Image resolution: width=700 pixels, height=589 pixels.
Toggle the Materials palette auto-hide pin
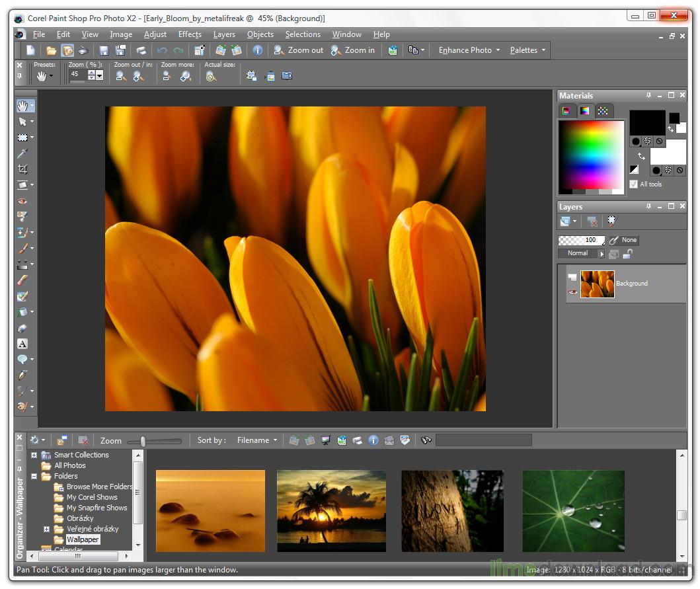tap(648, 95)
